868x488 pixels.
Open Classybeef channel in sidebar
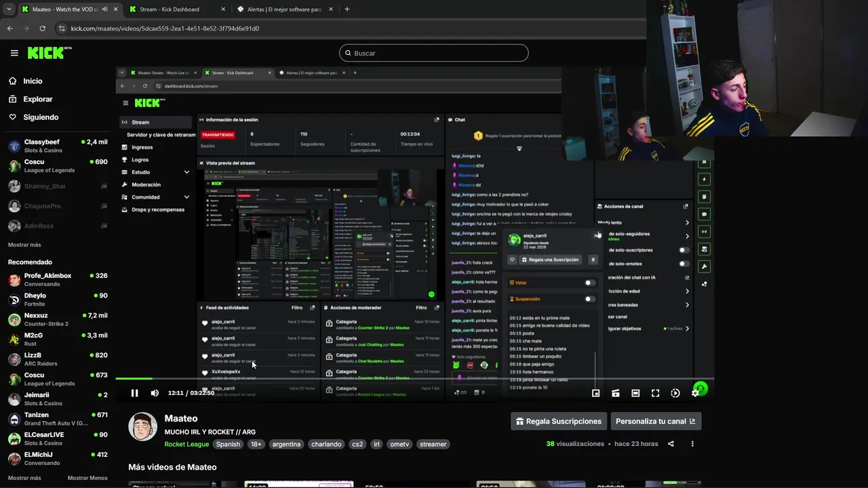tap(58, 146)
